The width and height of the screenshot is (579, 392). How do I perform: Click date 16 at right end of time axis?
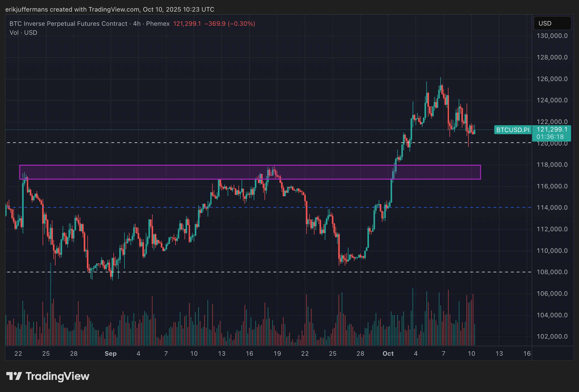527,354
